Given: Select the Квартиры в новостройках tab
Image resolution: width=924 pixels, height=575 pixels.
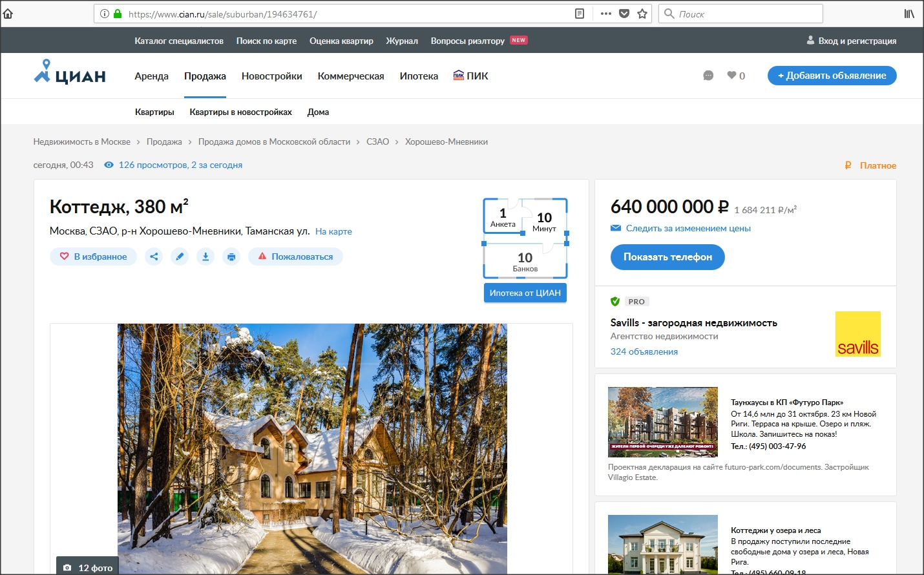Looking at the screenshot, I should (240, 112).
